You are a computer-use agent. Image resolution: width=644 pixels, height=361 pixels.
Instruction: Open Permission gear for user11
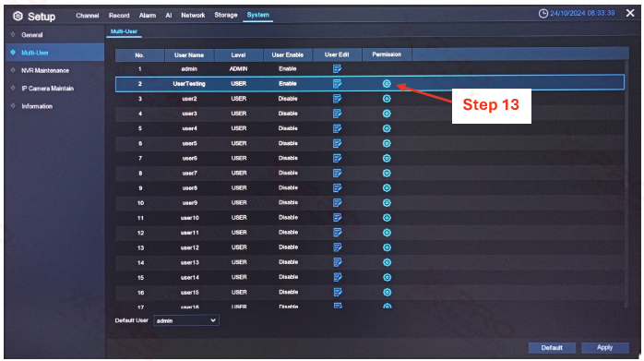(x=387, y=233)
